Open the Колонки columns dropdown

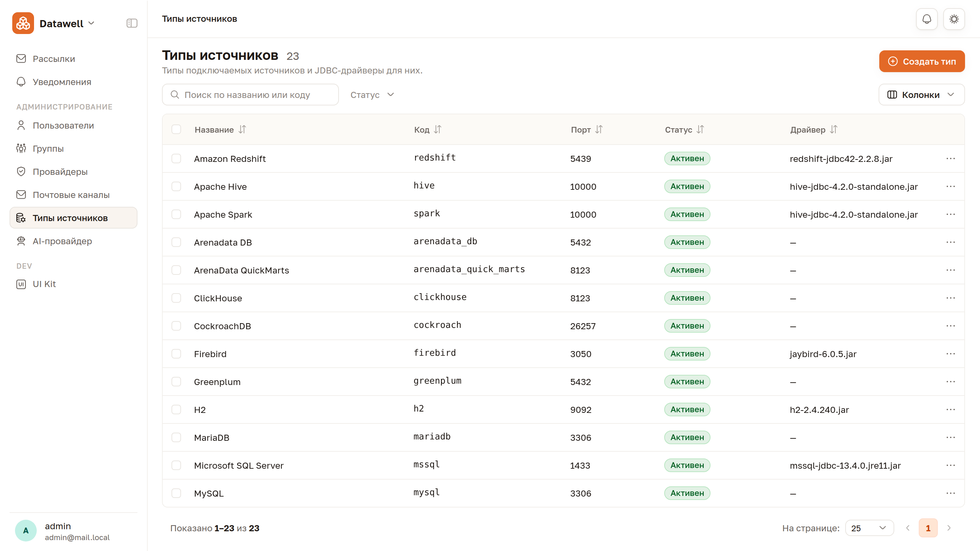[x=921, y=95]
